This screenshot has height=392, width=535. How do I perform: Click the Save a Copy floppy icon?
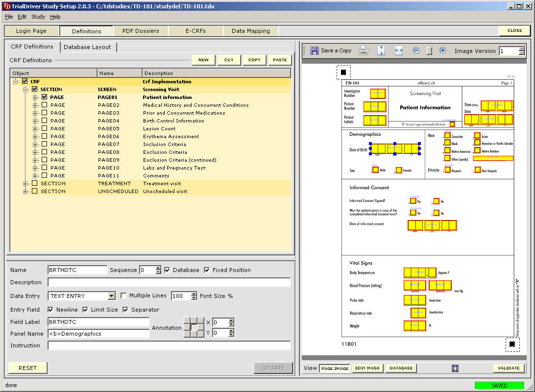coord(315,50)
